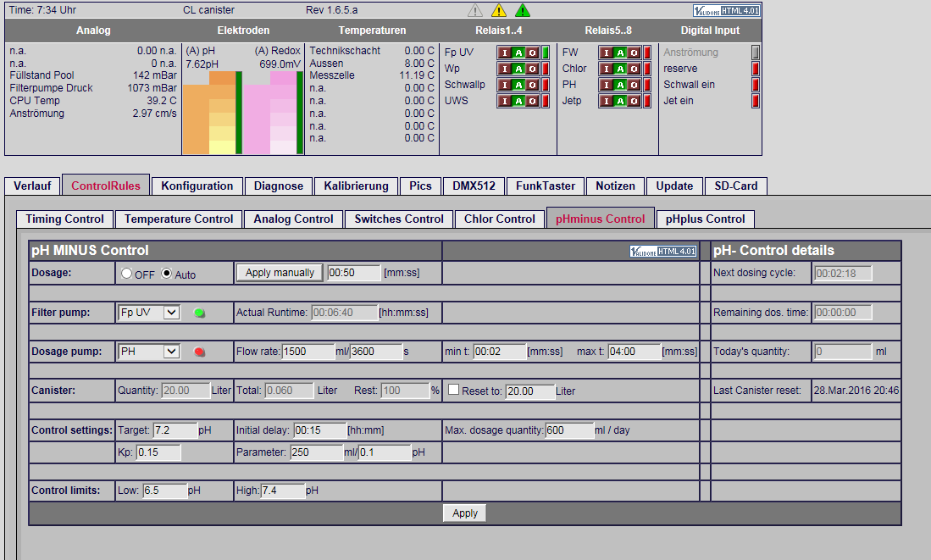Set UWS relay to I
This screenshot has width=931, height=560.
(505, 101)
